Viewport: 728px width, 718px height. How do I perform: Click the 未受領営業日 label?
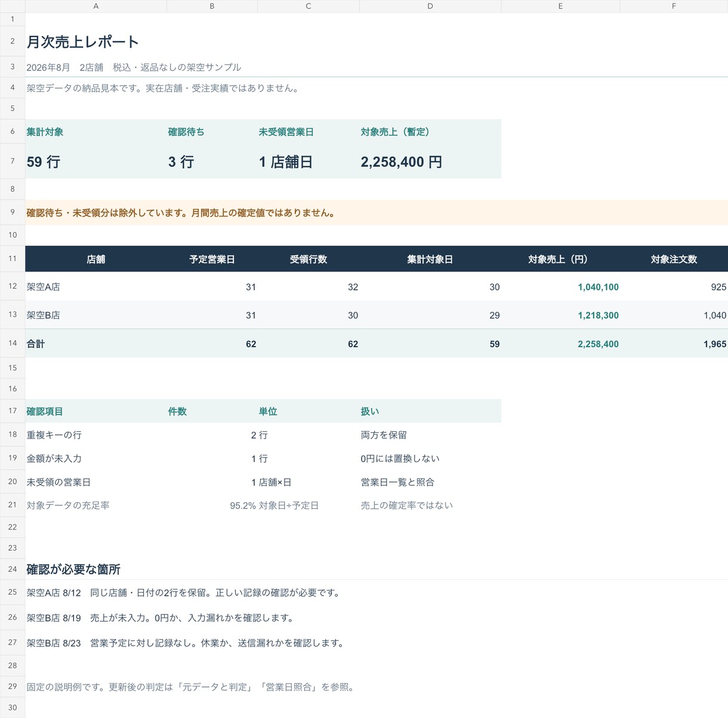point(286,132)
